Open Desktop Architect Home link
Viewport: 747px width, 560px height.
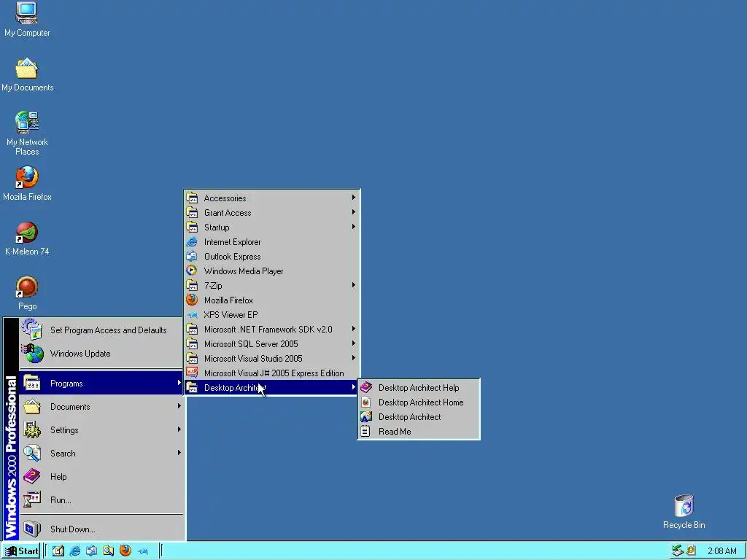(x=419, y=402)
